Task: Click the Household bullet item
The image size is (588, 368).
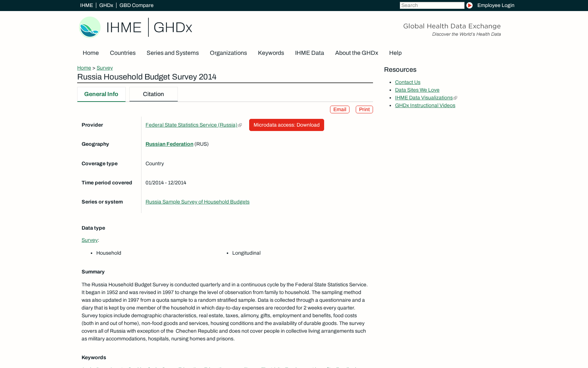Action: [109, 253]
